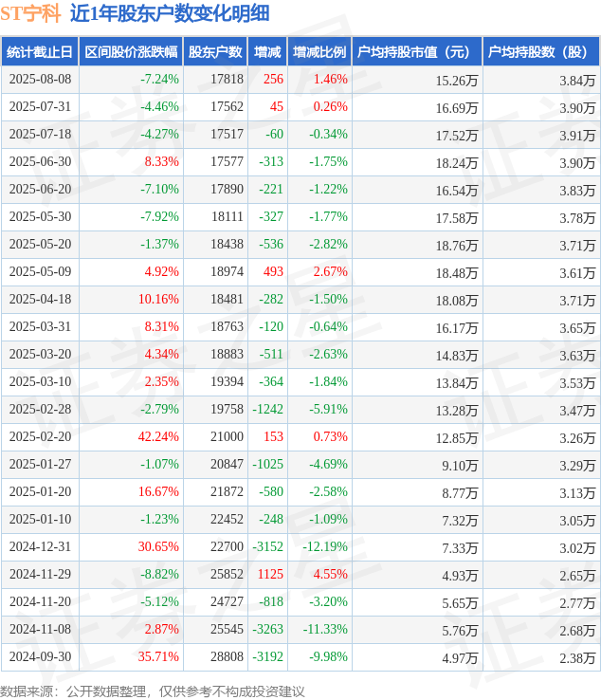This screenshot has width=601, height=700.
Task: Click the date cell 2025-07-18
Action: (x=40, y=135)
